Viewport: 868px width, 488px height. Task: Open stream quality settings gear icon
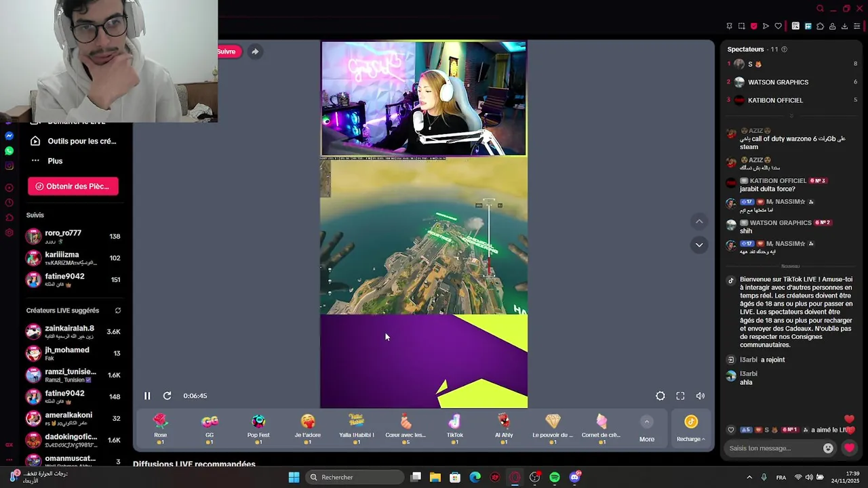tap(660, 396)
